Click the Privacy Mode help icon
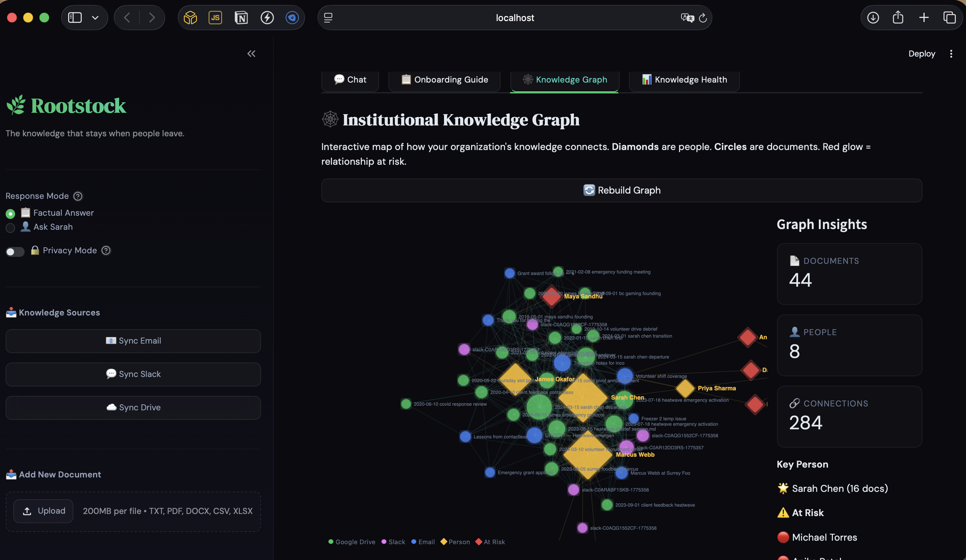 coord(106,251)
